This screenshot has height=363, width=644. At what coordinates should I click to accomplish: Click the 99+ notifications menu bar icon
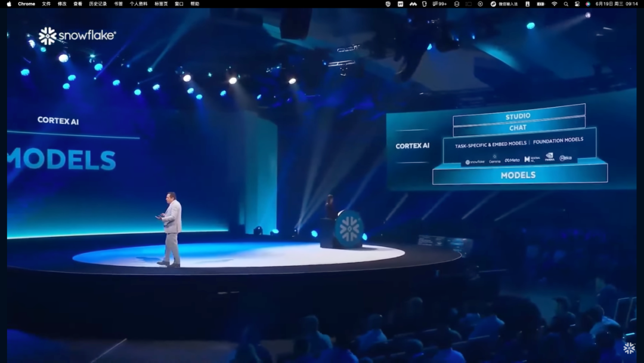click(x=439, y=4)
